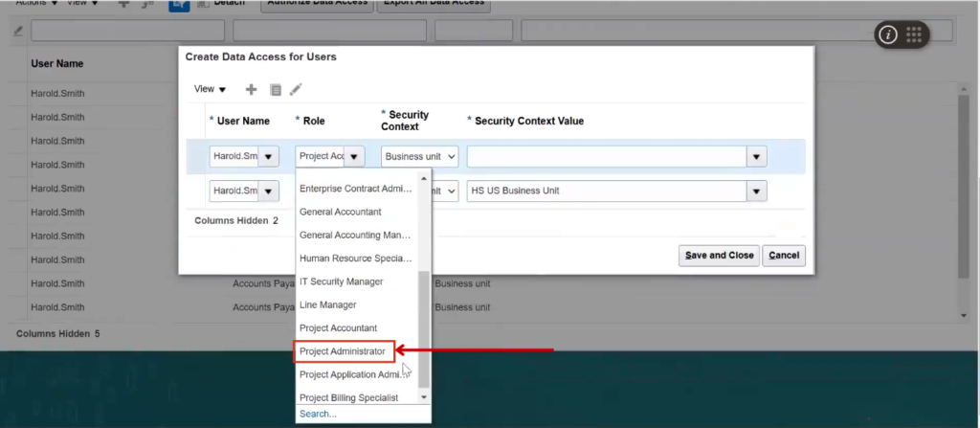Choose Project Accountant in the role list
Viewport: 980px width, 428px height.
[338, 327]
